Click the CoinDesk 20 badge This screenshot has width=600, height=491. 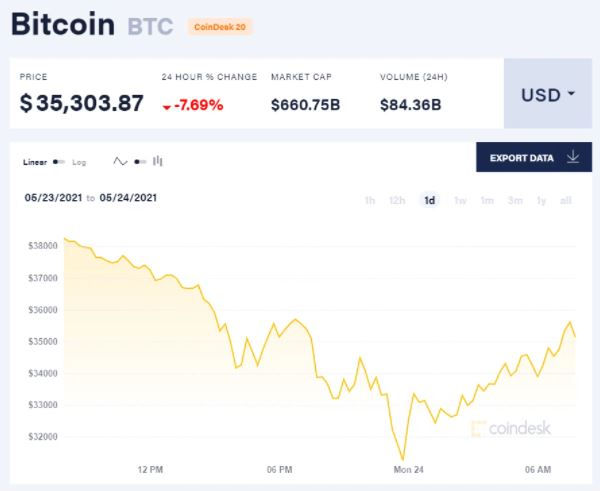(x=220, y=27)
